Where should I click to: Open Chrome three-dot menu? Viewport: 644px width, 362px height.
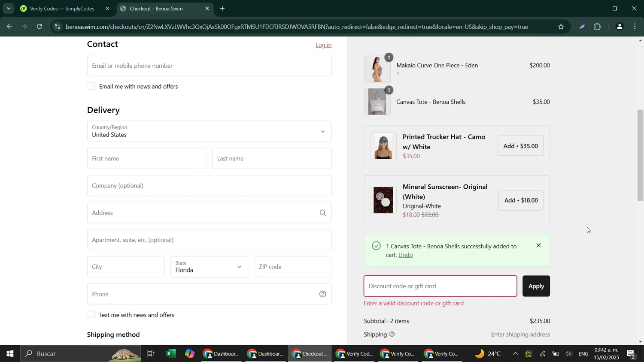pos(635,27)
